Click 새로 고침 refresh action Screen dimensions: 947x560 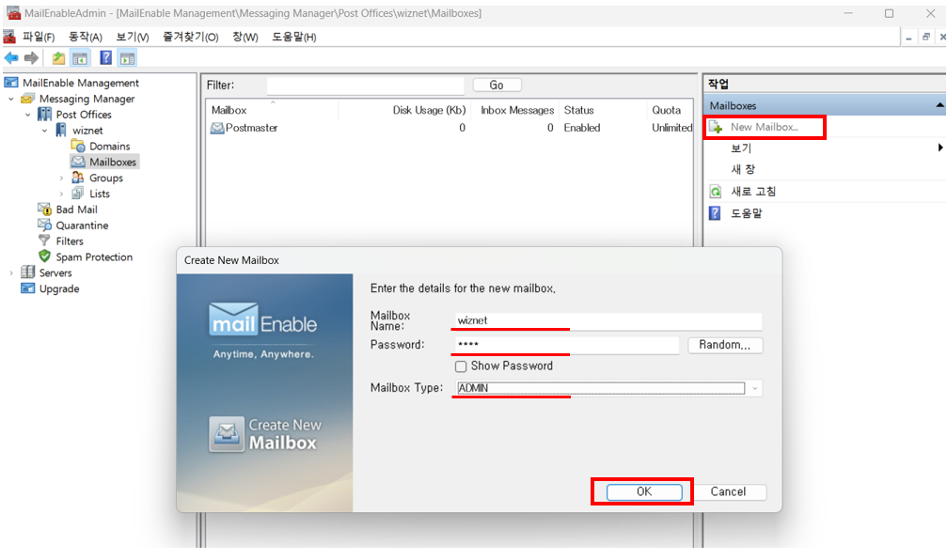pos(753,192)
